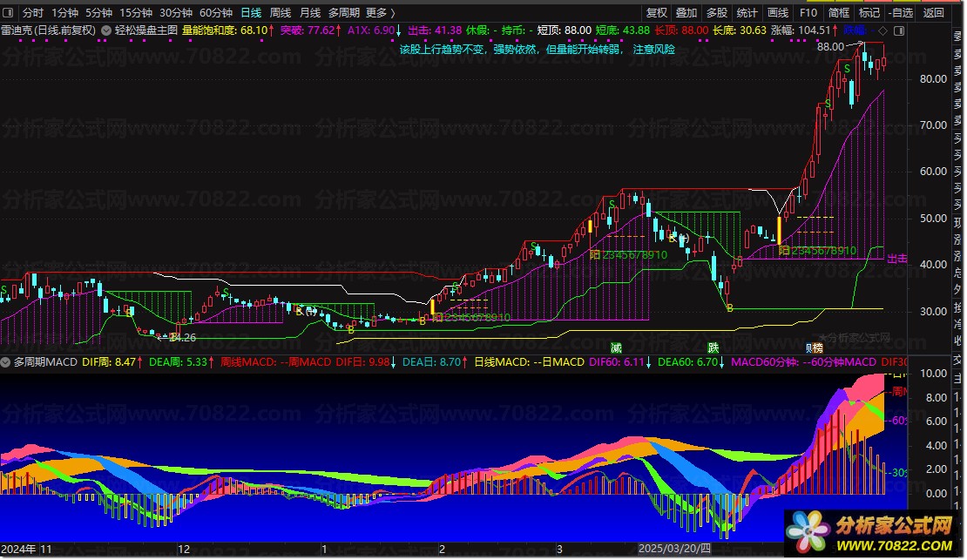Viewport: 967px width, 560px height.
Task: Switch to 月线 monthly chart
Action: tap(309, 12)
